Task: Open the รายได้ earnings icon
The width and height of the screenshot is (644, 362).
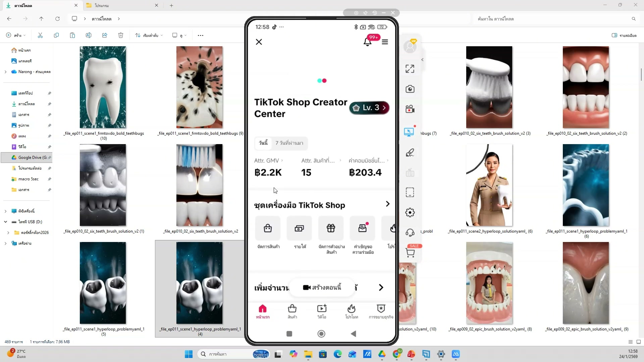Action: point(299,229)
